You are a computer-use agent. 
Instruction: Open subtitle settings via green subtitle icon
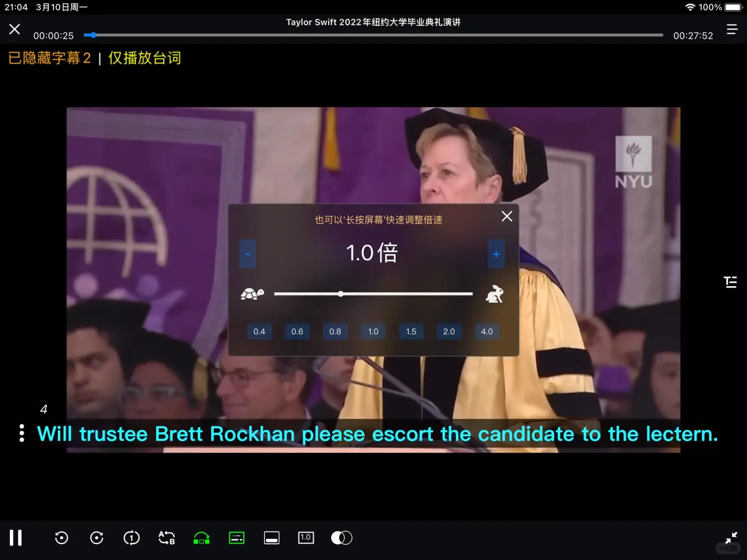coord(237,538)
